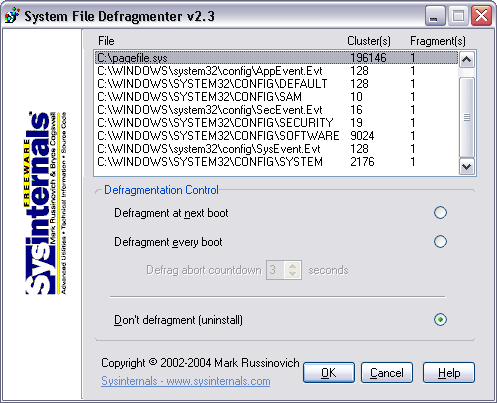Image resolution: width=497 pixels, height=403 pixels.
Task: Minimize the System File Defragmenter window
Action: (435, 16)
